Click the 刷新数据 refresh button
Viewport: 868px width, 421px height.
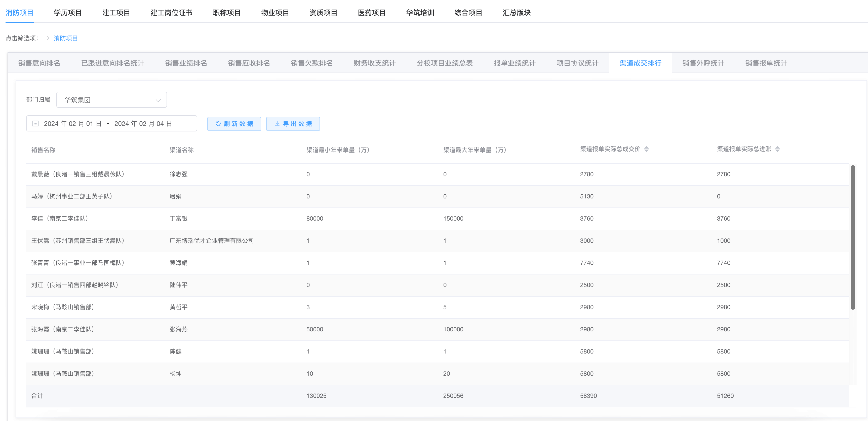tap(234, 124)
